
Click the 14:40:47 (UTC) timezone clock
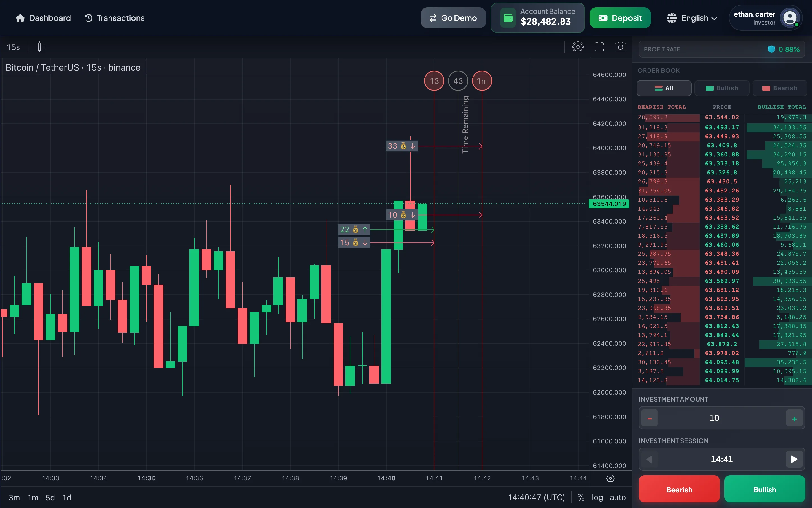536,498
